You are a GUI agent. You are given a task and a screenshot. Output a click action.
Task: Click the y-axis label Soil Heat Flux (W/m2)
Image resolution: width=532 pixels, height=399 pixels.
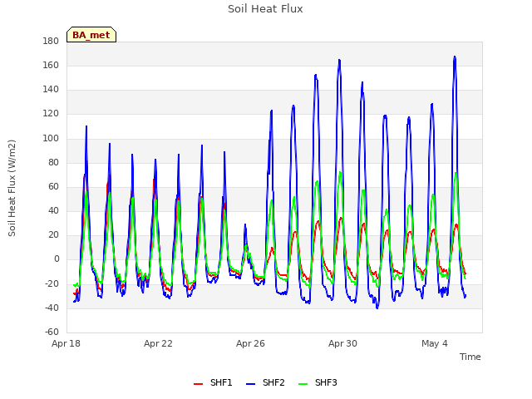coord(12,188)
